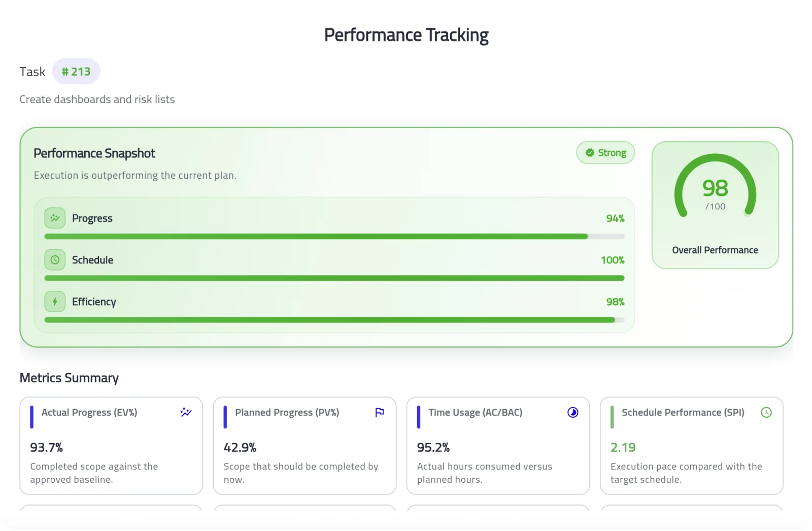Click the Progress sparkle icon
This screenshot has height=531, width=812.
[55, 218]
